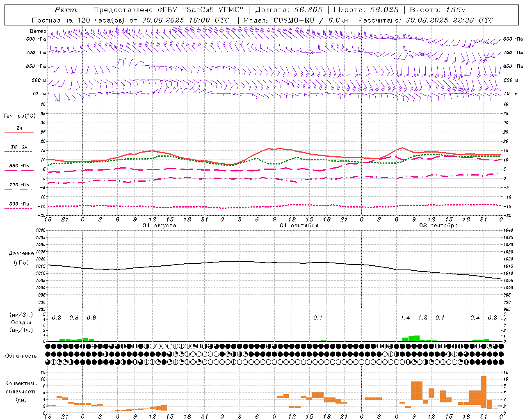Click the '0.9' precipitation value

coord(91,317)
